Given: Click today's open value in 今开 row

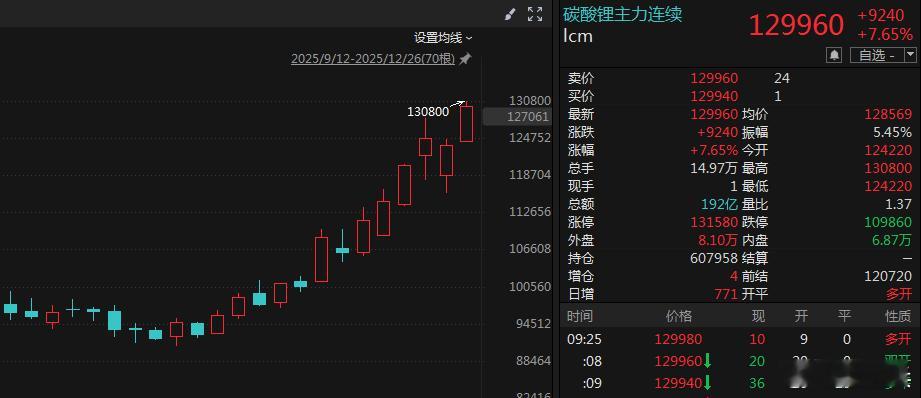Looking at the screenshot, I should point(888,151).
